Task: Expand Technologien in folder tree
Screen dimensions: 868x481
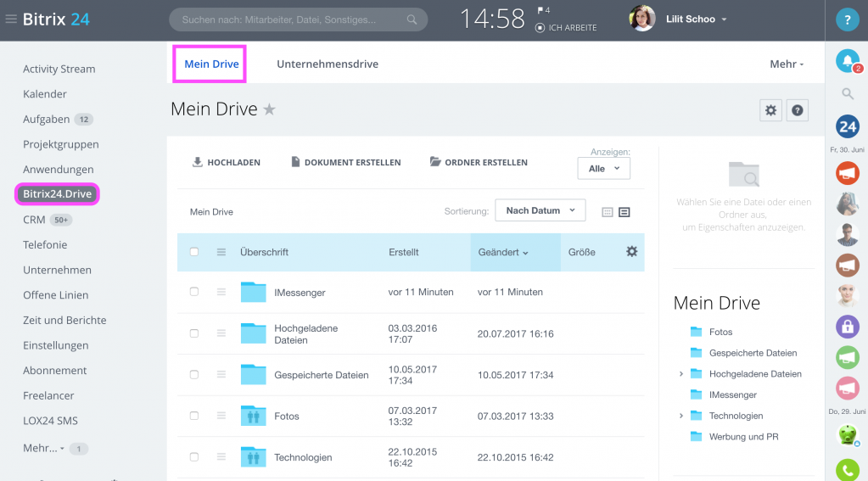Action: [x=680, y=416]
